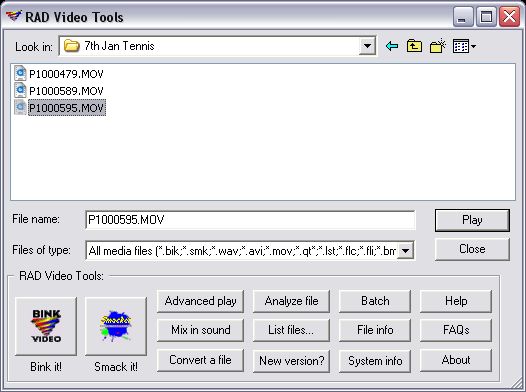This screenshot has width=526, height=392.
Task: Click List files... button
Action: (291, 330)
